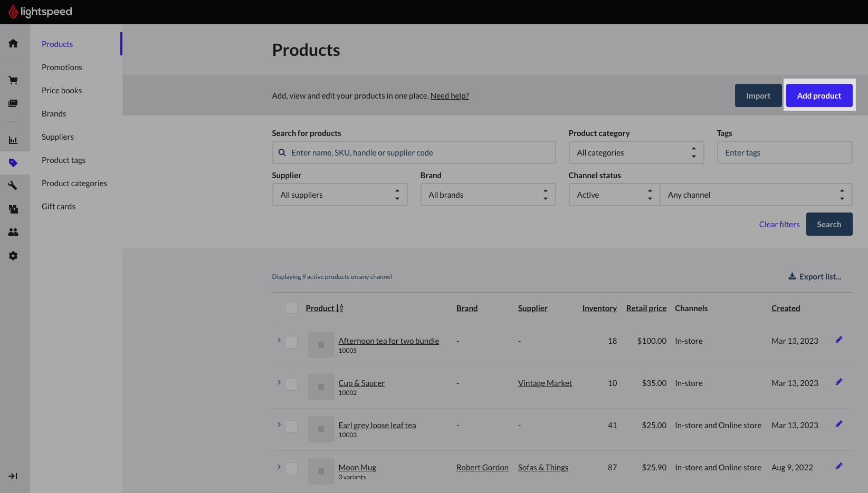This screenshot has height=493, width=868.
Task: Expand the sidebar with the arrow icon
Action: click(x=13, y=476)
